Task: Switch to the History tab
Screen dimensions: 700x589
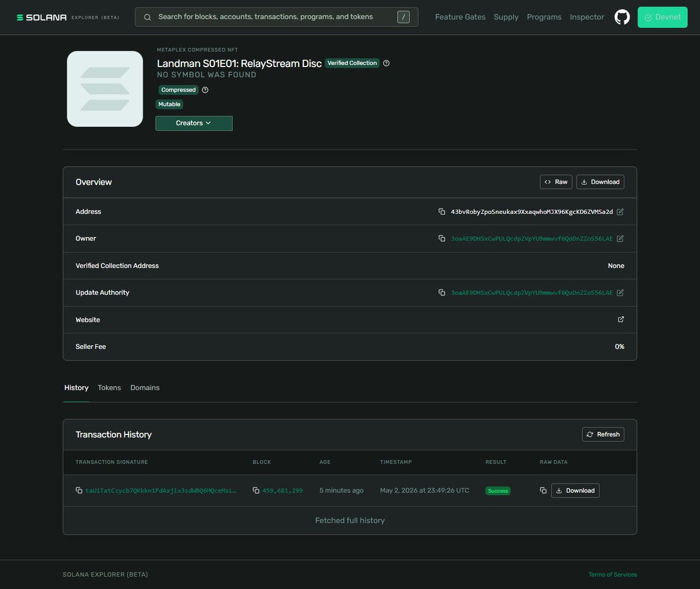Action: [76, 388]
